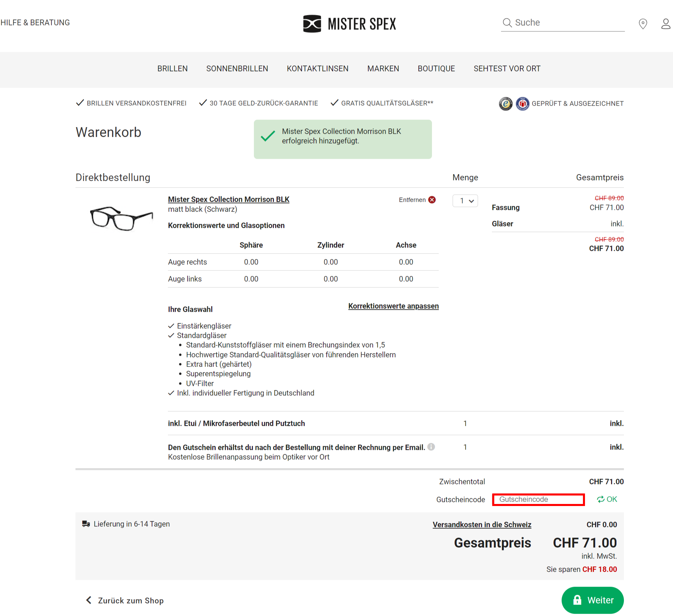Open the user account icon

point(666,24)
